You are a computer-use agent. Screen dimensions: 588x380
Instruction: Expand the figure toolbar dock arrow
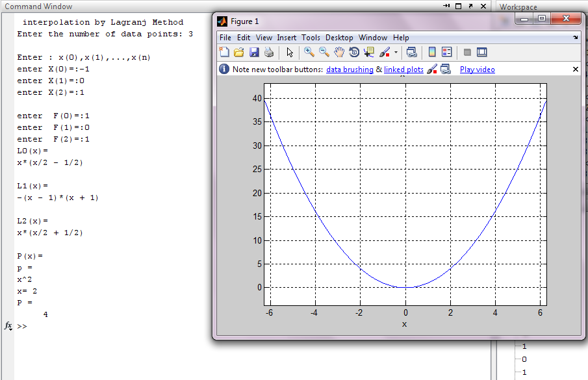[576, 38]
